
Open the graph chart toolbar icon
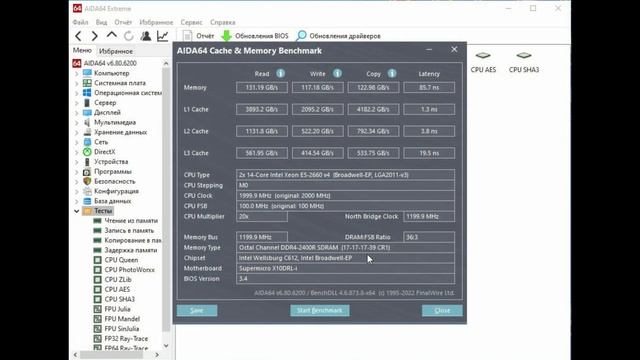[162, 36]
